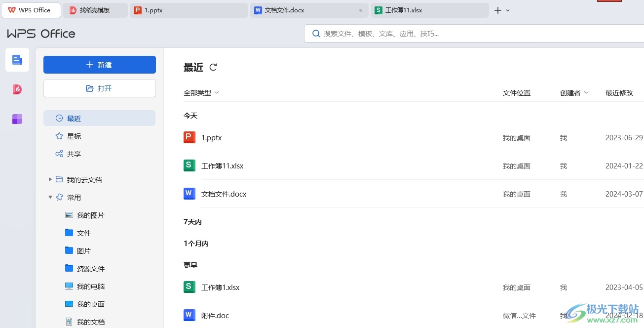Image resolution: width=644 pixels, height=328 pixels.
Task: Click the WPS Office logo text
Action: click(41, 34)
